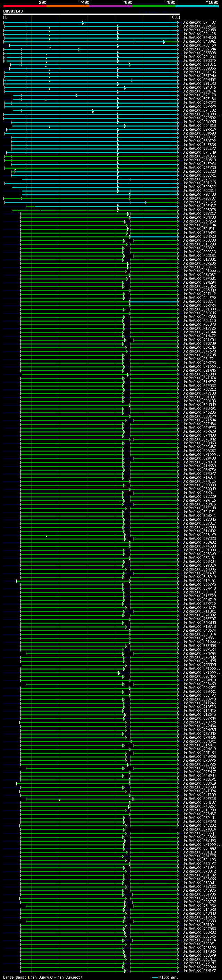Click the green ~80% identity legend segment
222x980 pixels.
pyautogui.click(x=154, y=6)
